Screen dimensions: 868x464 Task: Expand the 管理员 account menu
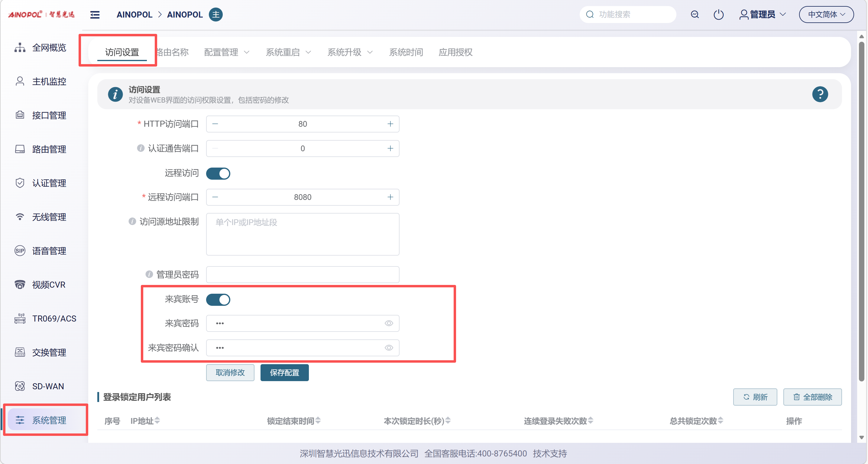tap(763, 15)
